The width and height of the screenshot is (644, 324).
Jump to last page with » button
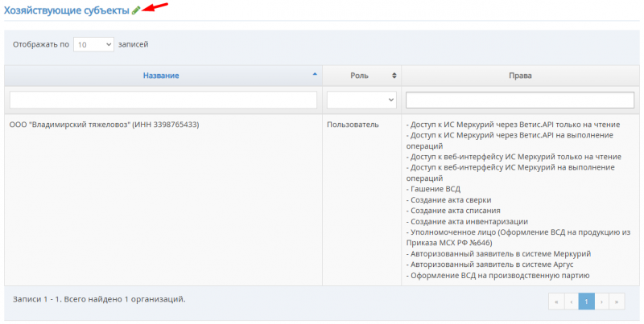[617, 301]
